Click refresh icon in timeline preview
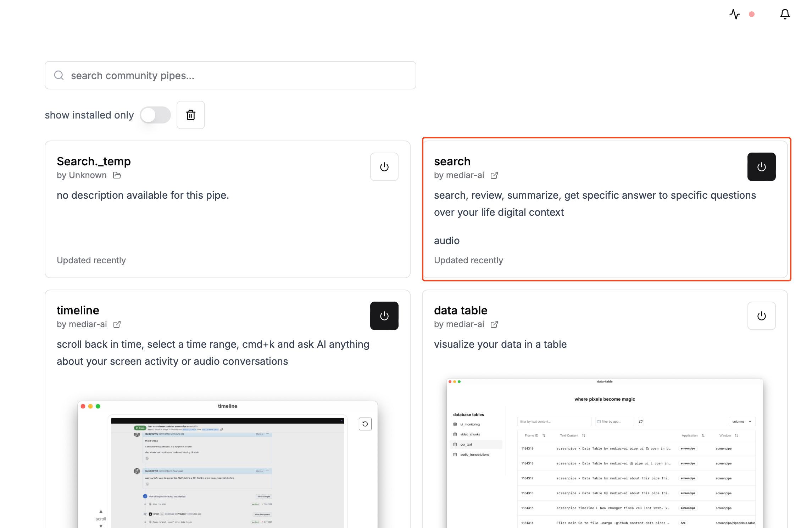The width and height of the screenshot is (812, 528). pyautogui.click(x=365, y=424)
